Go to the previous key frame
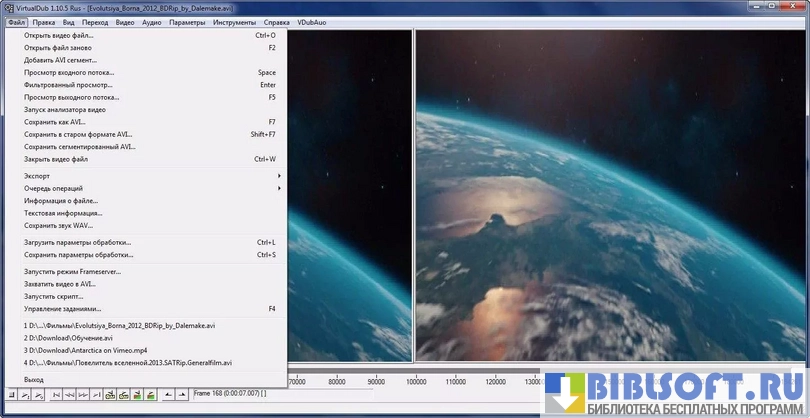Image resolution: width=810 pixels, height=418 pixels. (110, 395)
